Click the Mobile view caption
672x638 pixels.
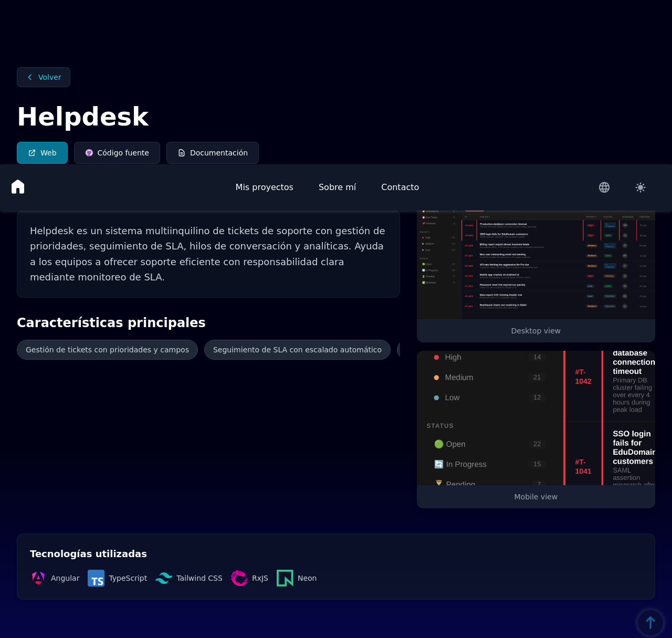(536, 497)
